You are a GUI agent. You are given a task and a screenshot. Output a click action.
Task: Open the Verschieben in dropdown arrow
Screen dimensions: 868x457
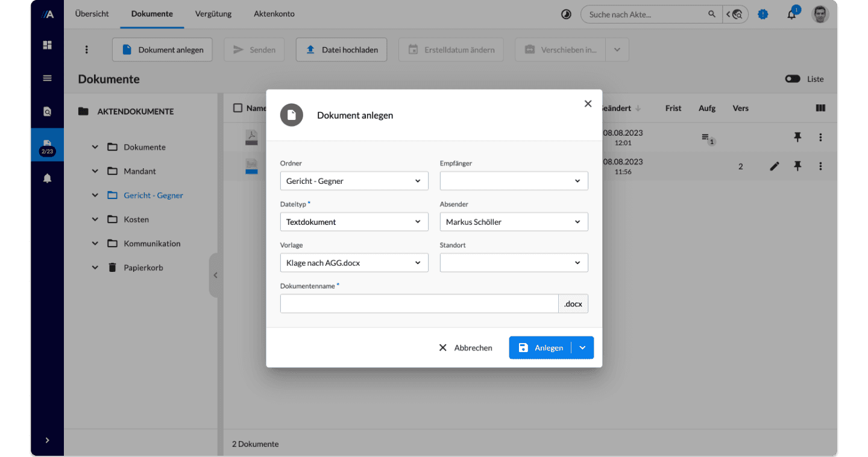coord(617,49)
